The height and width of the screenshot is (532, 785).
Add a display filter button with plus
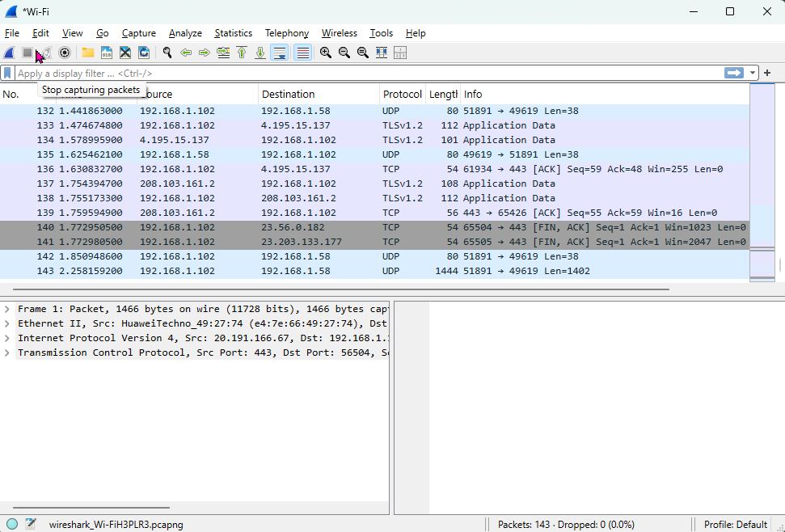click(x=767, y=73)
